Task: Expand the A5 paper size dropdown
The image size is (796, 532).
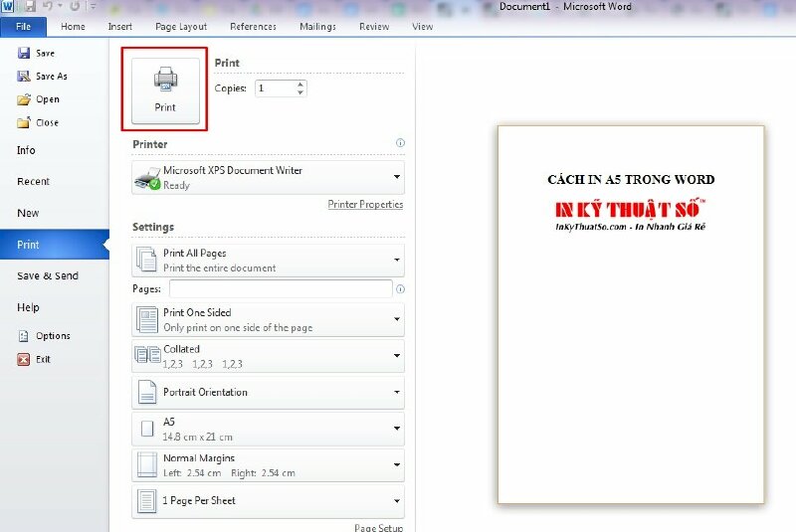Action: pos(268,429)
